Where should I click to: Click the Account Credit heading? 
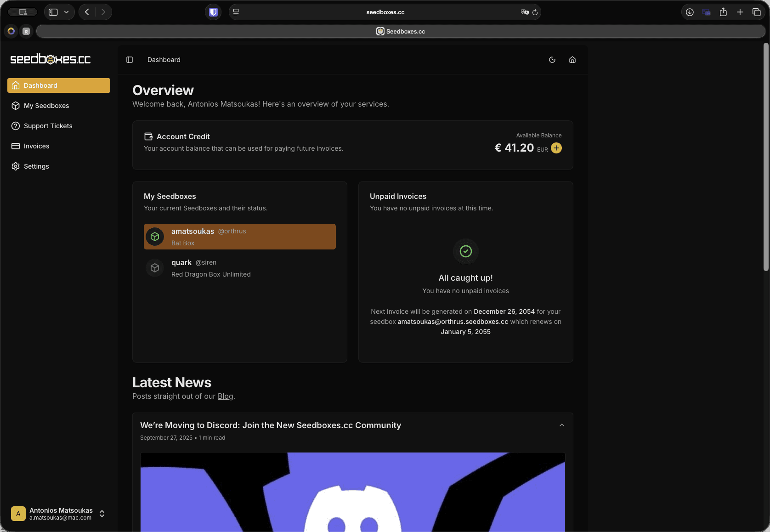click(x=183, y=136)
